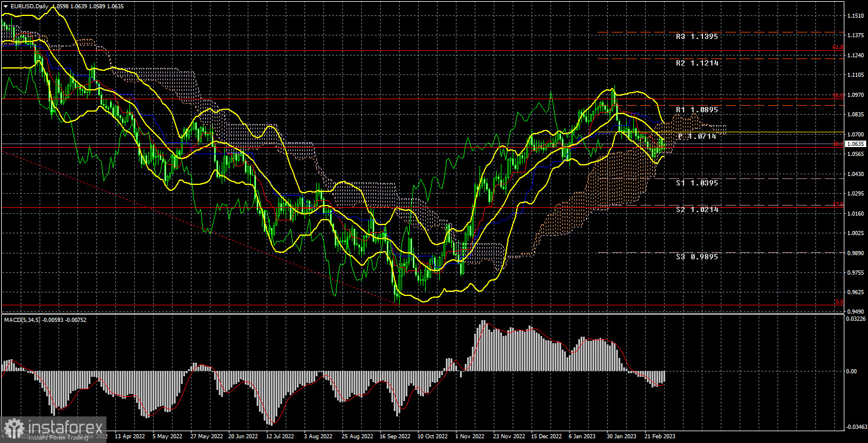Click the current price tag 1.0635
The image size is (868, 443).
tap(855, 144)
